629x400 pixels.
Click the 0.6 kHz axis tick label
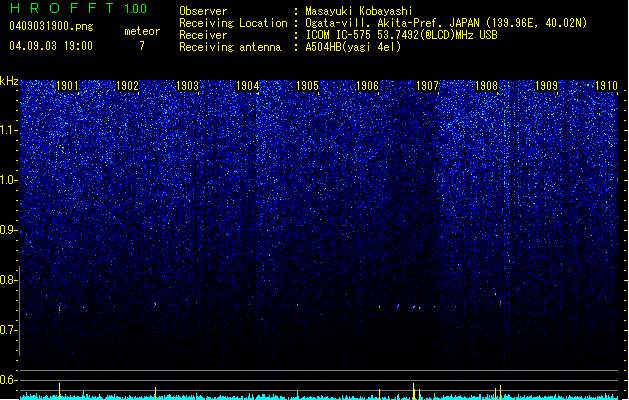pos(8,380)
